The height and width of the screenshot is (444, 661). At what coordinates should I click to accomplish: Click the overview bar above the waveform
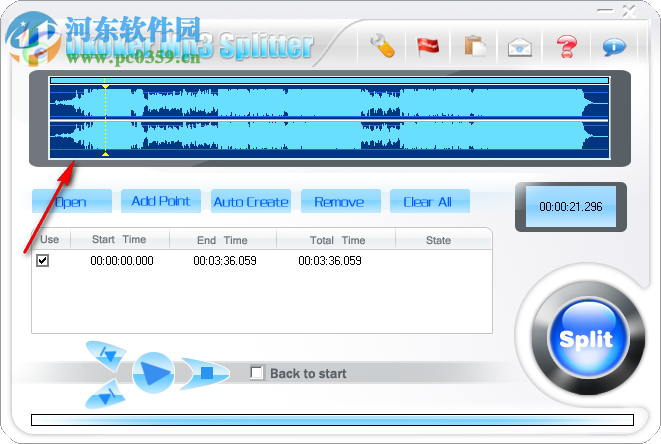click(329, 80)
